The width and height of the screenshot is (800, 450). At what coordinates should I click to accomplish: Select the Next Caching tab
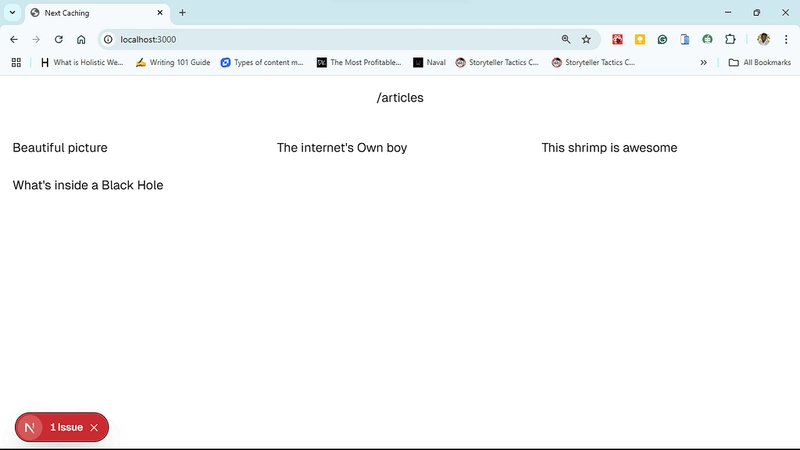[97, 13]
